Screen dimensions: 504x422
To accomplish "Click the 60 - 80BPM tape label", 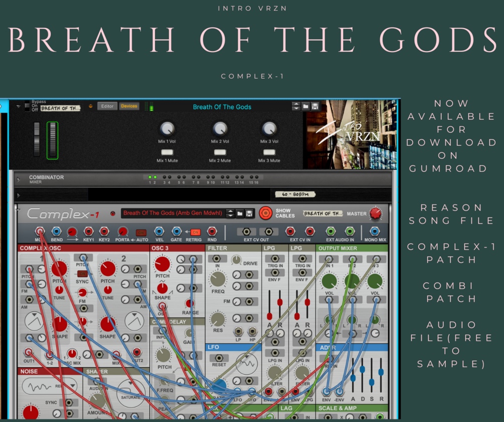I will pos(295,194).
